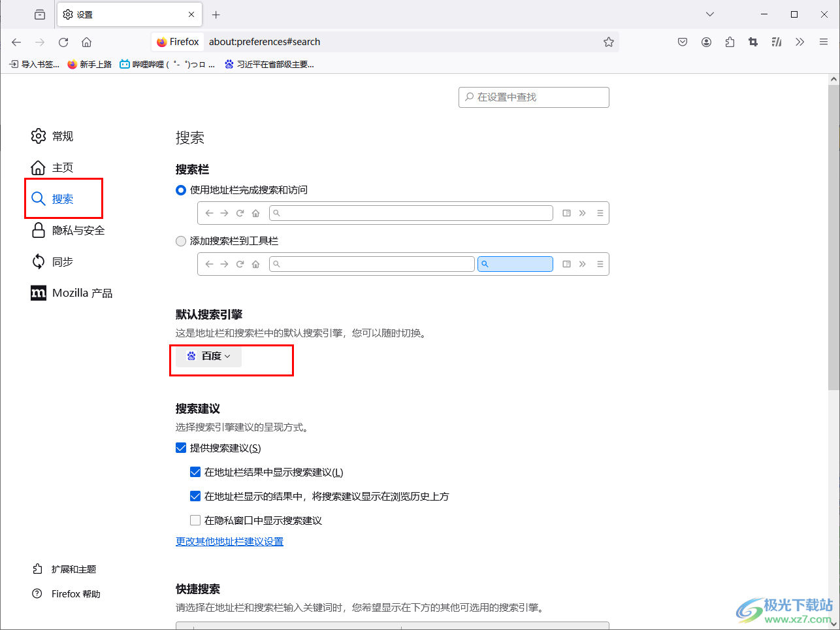Toggle 在地址栏结果中显示搜索建议 checkbox

point(195,472)
